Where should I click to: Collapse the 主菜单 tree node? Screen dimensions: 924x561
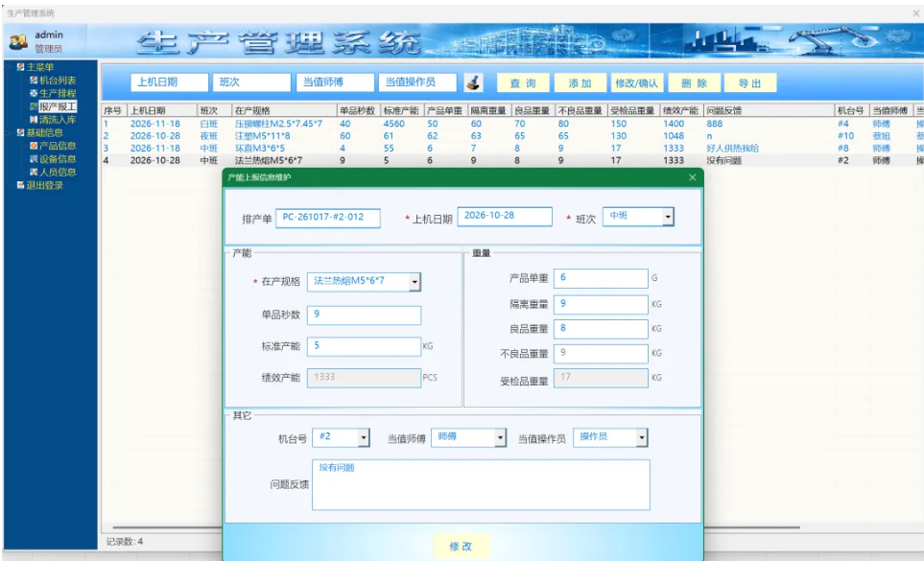(9, 67)
